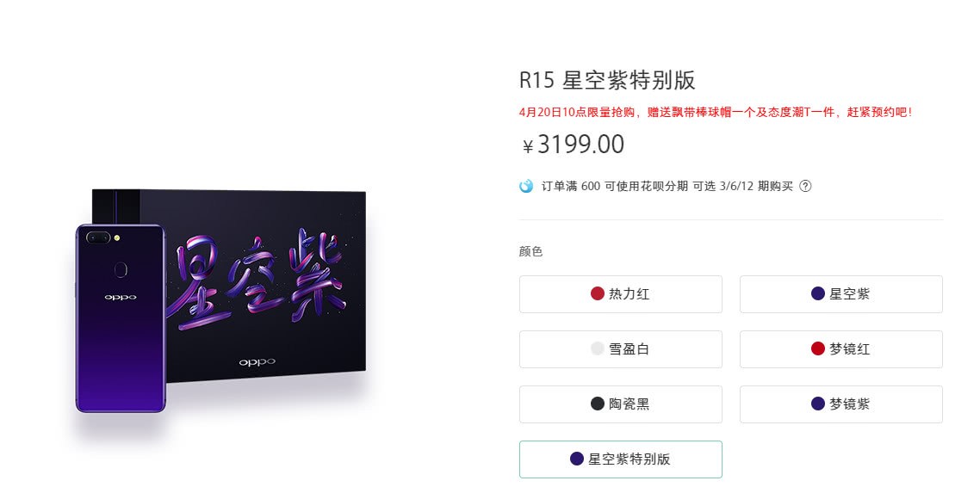Choose the 雪盈白 color option
The height and width of the screenshot is (487, 980).
[x=620, y=349]
